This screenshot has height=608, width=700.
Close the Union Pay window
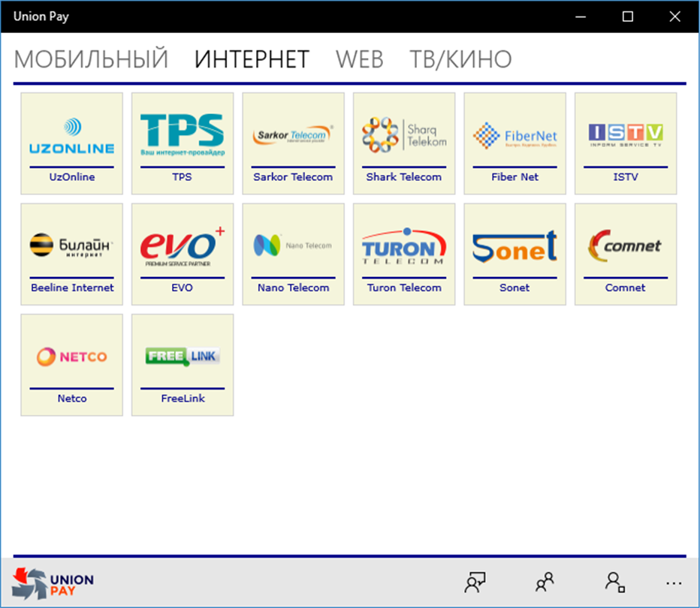coord(675,17)
